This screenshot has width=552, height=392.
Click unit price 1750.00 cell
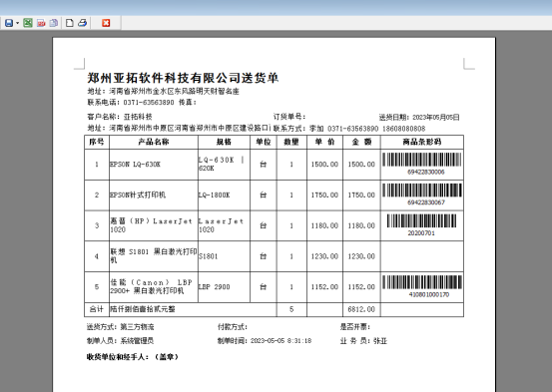(324, 195)
